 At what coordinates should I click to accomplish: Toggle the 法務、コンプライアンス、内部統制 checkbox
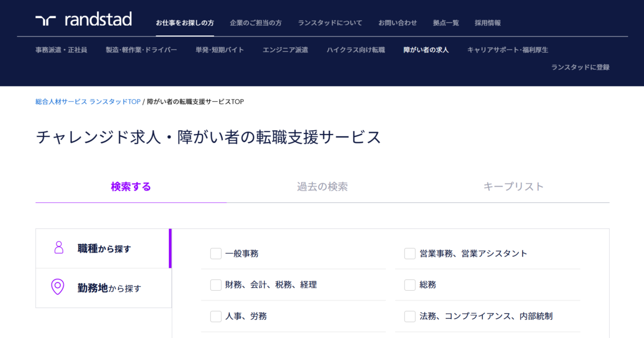(x=409, y=317)
